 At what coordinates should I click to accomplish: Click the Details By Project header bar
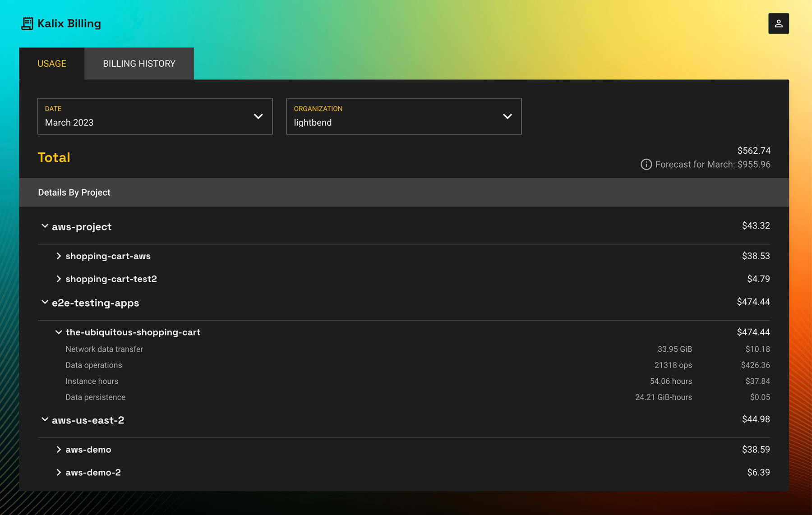click(74, 192)
